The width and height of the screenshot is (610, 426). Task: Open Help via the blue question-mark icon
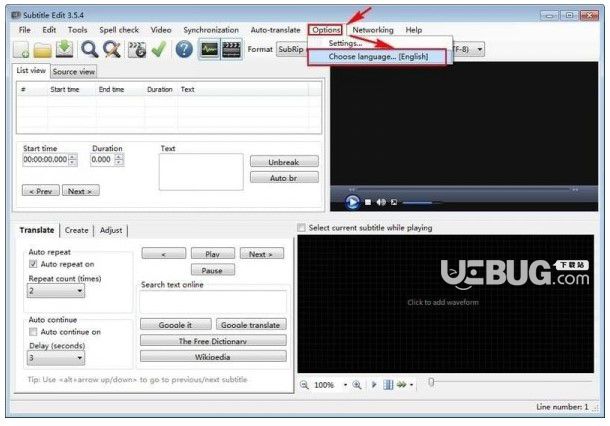pos(184,49)
